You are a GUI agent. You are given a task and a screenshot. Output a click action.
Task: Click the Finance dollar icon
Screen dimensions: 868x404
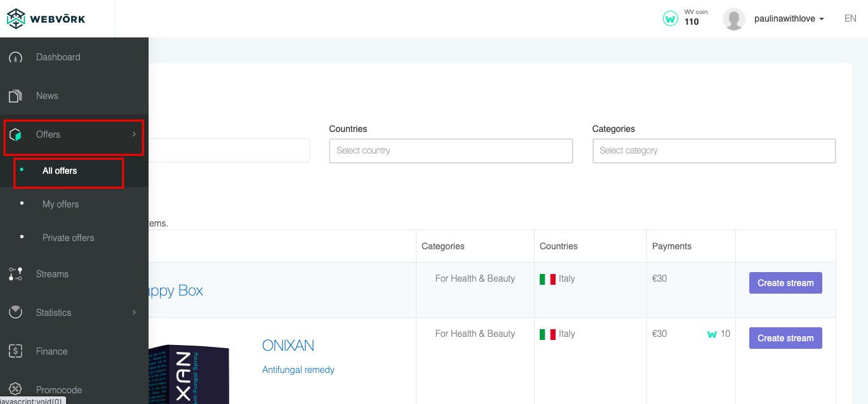tap(15, 351)
